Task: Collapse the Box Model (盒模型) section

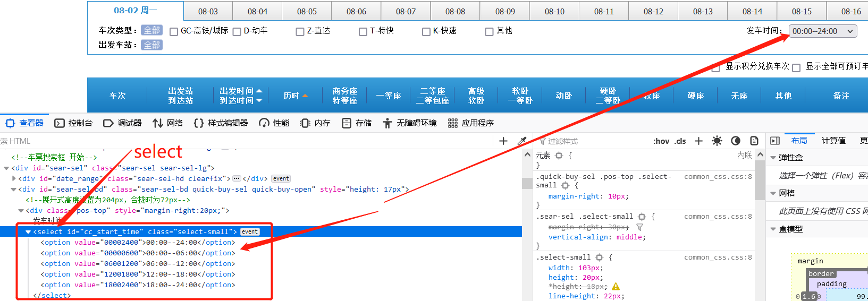Action: point(773,229)
